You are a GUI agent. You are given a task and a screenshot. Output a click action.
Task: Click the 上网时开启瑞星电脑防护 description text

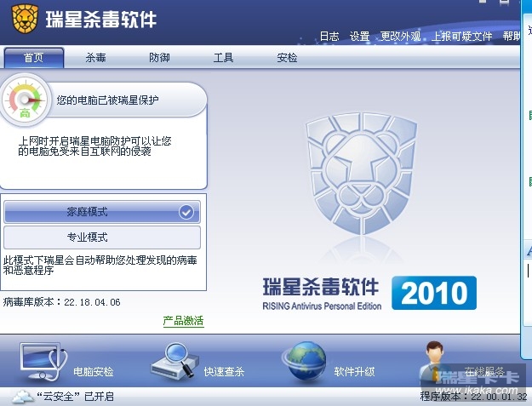[x=94, y=146]
